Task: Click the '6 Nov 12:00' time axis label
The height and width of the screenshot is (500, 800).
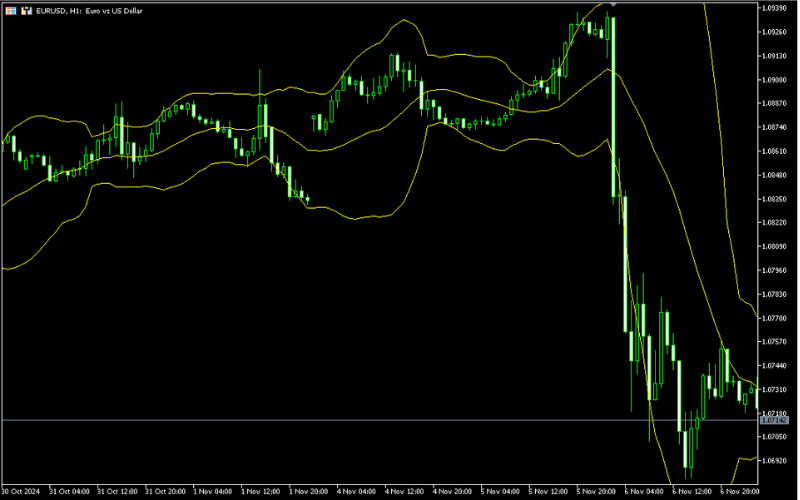Action: tap(692, 492)
